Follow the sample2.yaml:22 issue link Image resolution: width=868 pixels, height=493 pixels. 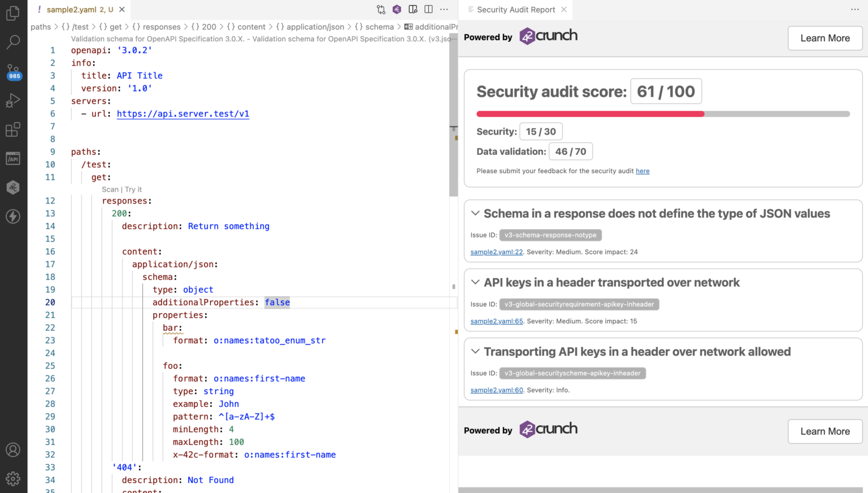pyautogui.click(x=496, y=252)
